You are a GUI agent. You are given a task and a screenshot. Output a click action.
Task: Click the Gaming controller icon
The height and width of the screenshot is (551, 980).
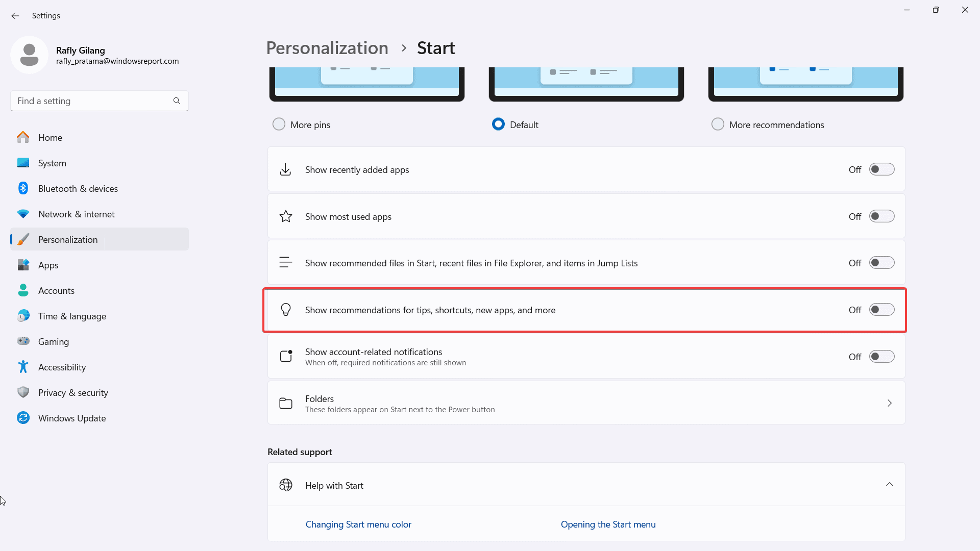[x=23, y=341]
